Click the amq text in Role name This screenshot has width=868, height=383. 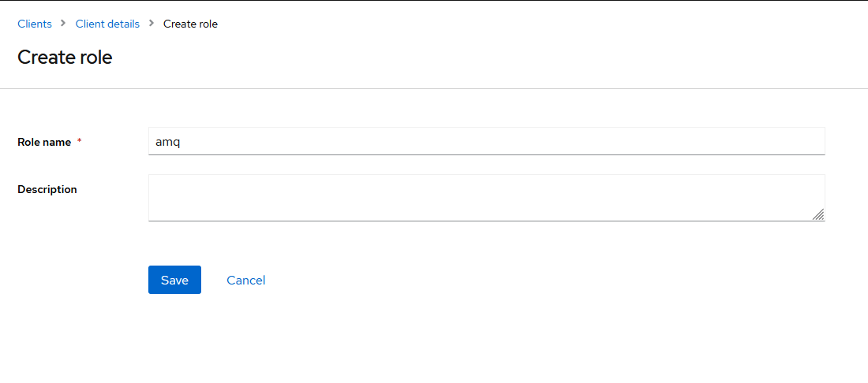coord(168,142)
